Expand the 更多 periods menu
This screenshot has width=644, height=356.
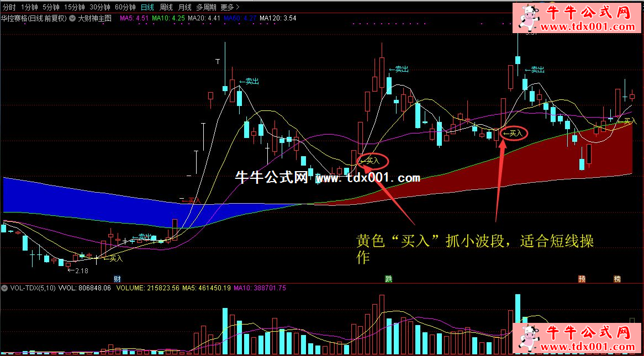[x=230, y=7]
